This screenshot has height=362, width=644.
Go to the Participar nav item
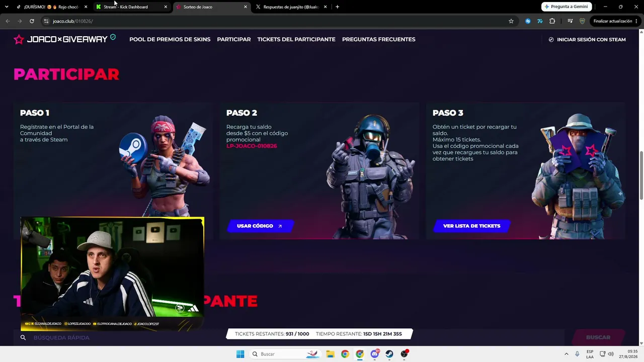(x=234, y=39)
